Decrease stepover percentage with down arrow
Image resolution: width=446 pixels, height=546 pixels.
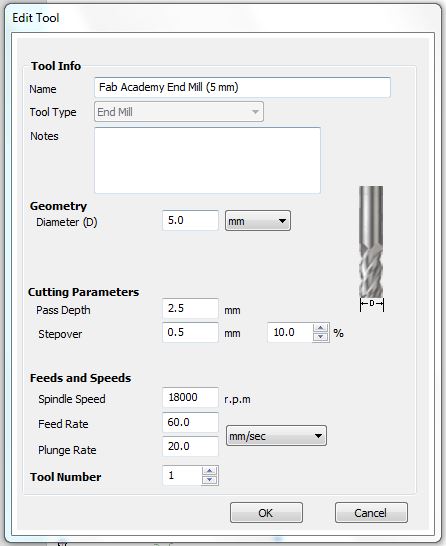click(320, 337)
